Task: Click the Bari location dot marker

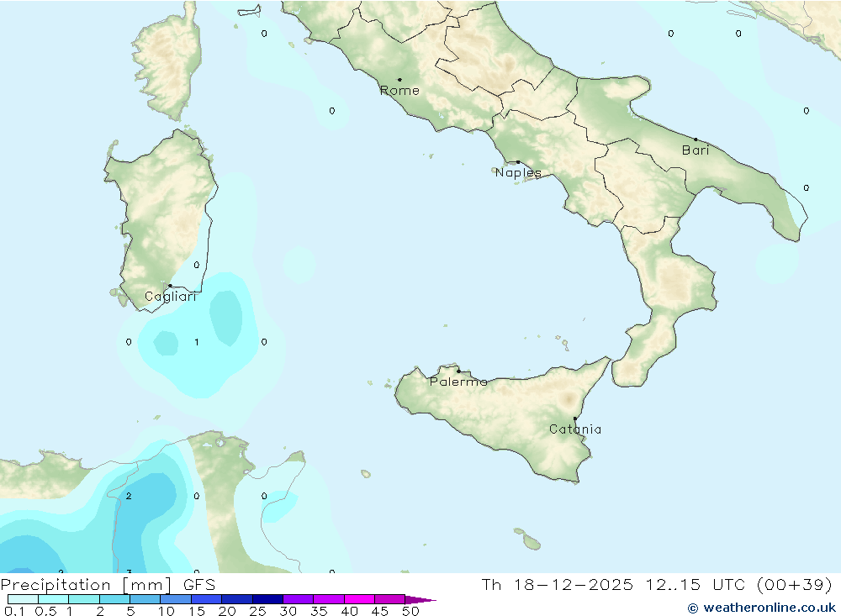Action: coord(696,140)
